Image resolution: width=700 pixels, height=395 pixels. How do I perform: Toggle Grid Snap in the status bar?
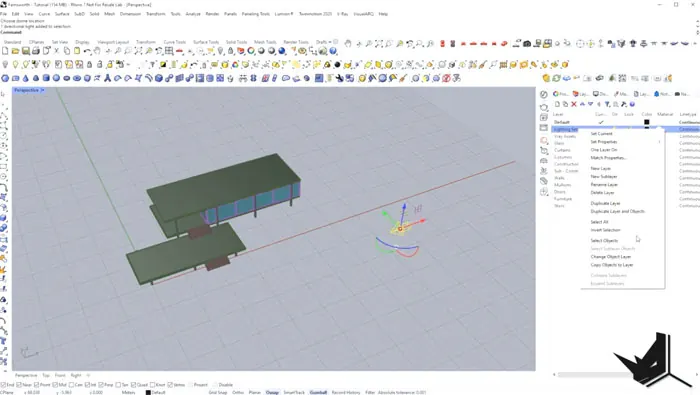(217, 392)
